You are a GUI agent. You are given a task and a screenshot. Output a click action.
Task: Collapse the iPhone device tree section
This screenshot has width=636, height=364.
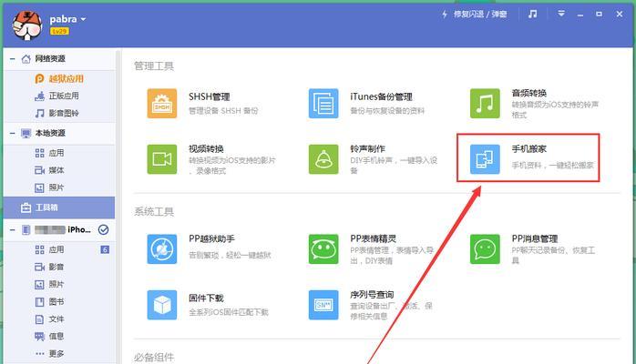[x=12, y=230]
